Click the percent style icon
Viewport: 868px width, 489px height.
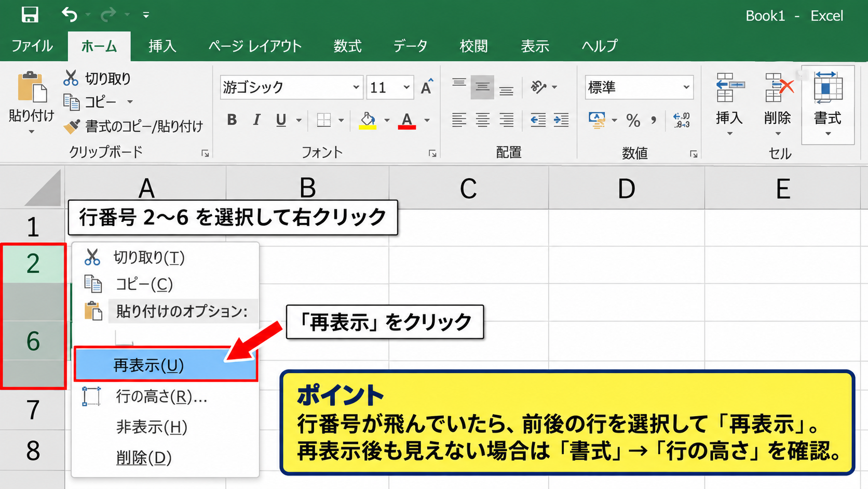click(x=633, y=121)
